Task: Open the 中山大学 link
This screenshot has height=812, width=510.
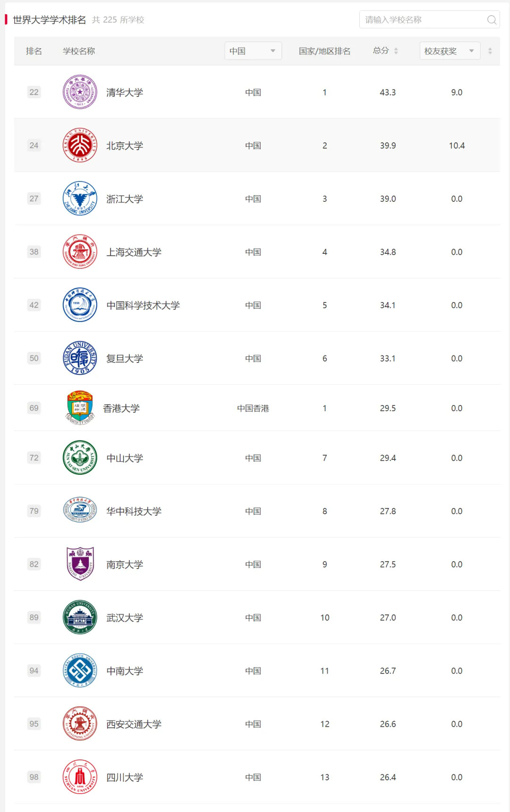Action: (125, 458)
